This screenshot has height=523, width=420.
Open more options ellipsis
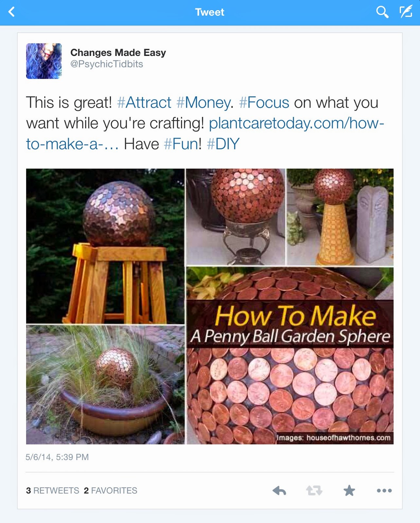pyautogui.click(x=384, y=490)
